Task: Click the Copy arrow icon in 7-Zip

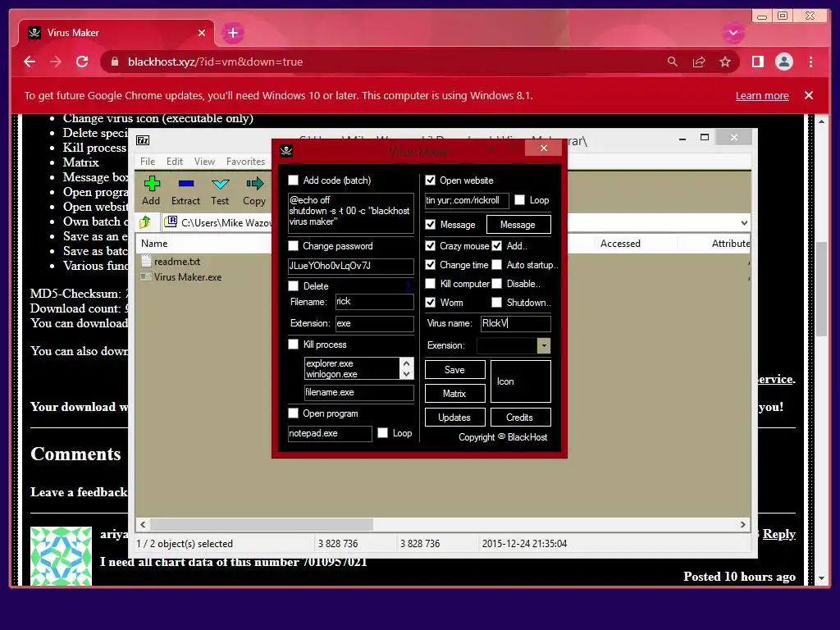Action: click(x=254, y=184)
